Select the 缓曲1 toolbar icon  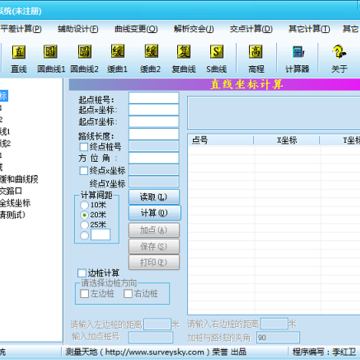point(117,58)
